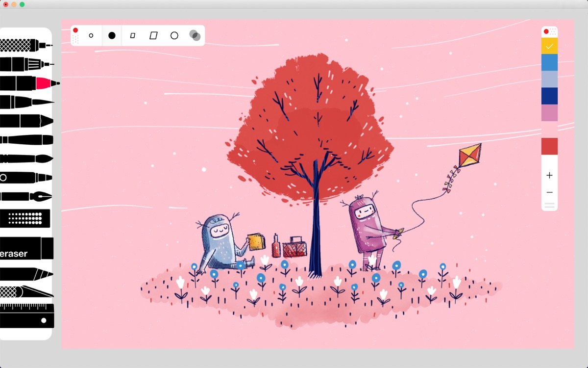Select the mechanical pencil with crosshatch grip
Viewport: 588px width, 368px height.
tap(26, 45)
